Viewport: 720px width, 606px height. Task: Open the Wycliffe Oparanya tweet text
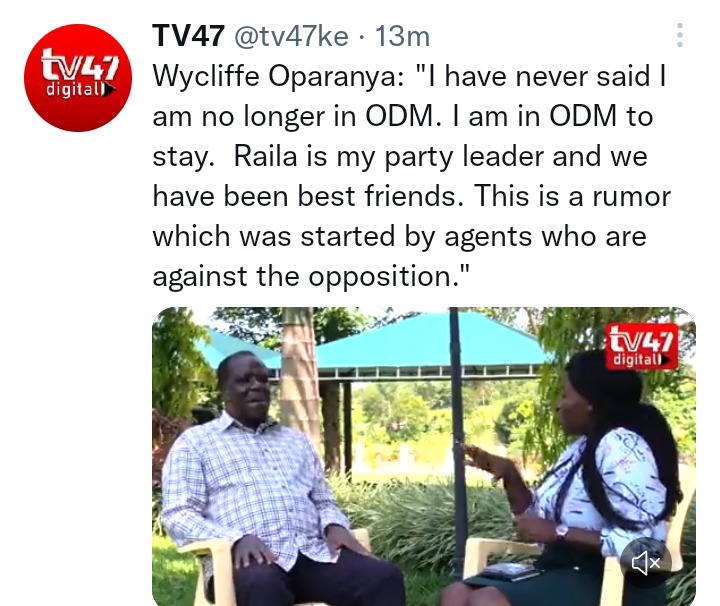pos(411,176)
